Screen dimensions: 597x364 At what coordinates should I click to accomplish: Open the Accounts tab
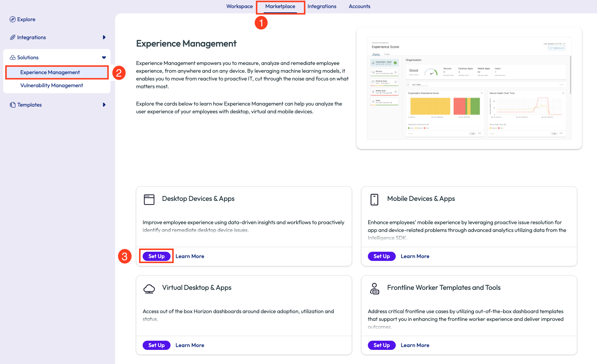pyautogui.click(x=359, y=6)
